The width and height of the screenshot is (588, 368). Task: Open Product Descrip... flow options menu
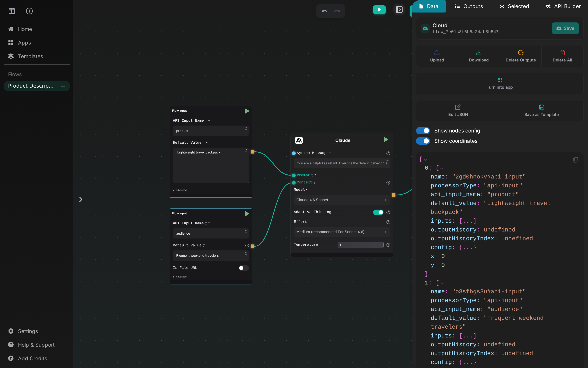point(63,86)
